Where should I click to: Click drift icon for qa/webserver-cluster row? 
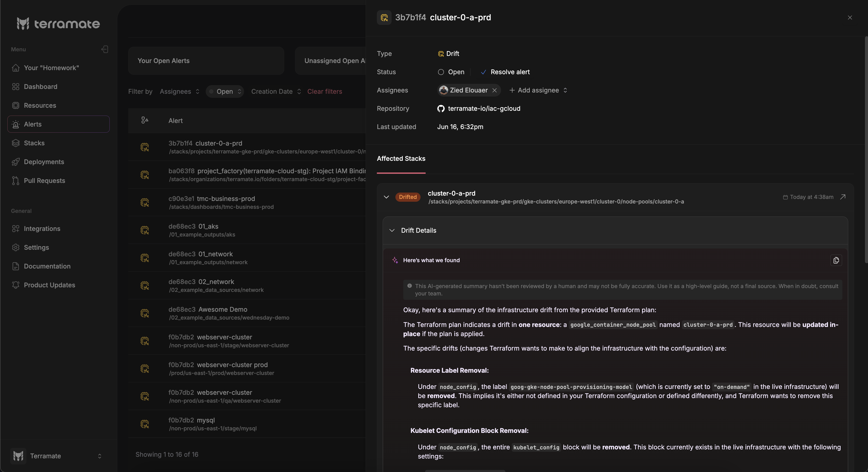144,396
